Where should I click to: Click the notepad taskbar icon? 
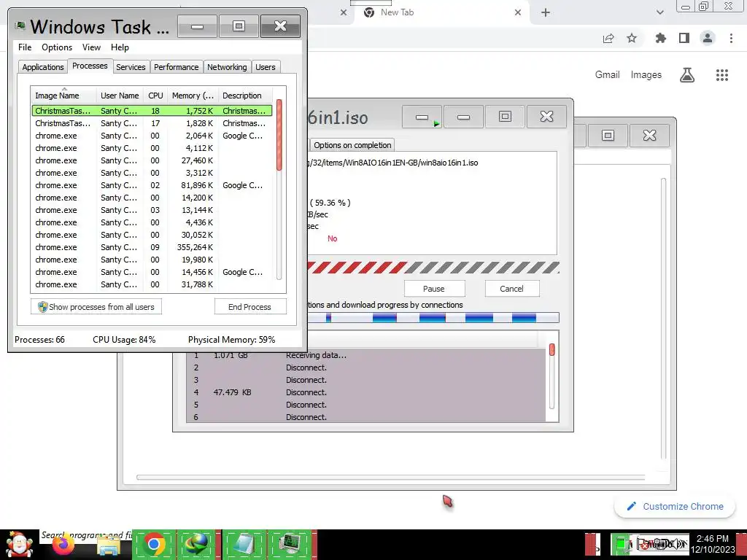(x=244, y=545)
